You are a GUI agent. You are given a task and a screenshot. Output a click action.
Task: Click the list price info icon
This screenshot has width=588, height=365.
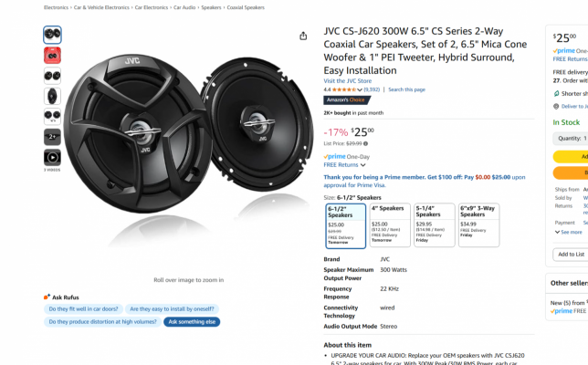(x=365, y=143)
